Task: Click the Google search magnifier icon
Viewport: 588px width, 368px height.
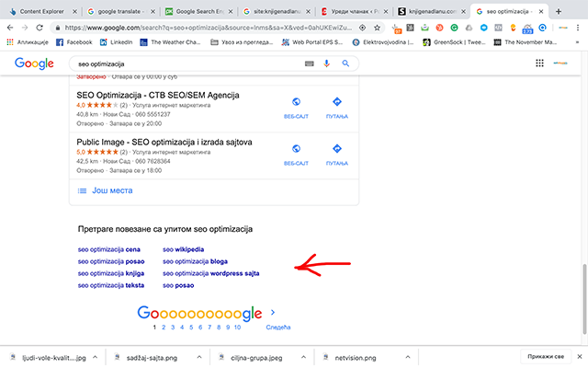Action: (x=345, y=63)
